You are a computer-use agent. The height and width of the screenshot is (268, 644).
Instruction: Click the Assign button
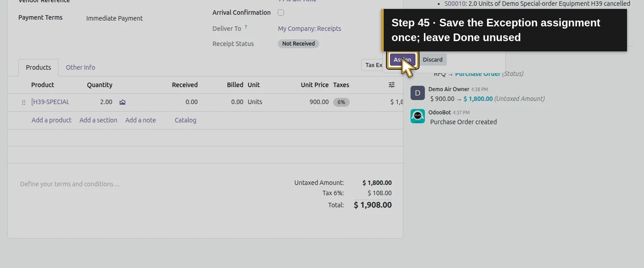click(402, 59)
